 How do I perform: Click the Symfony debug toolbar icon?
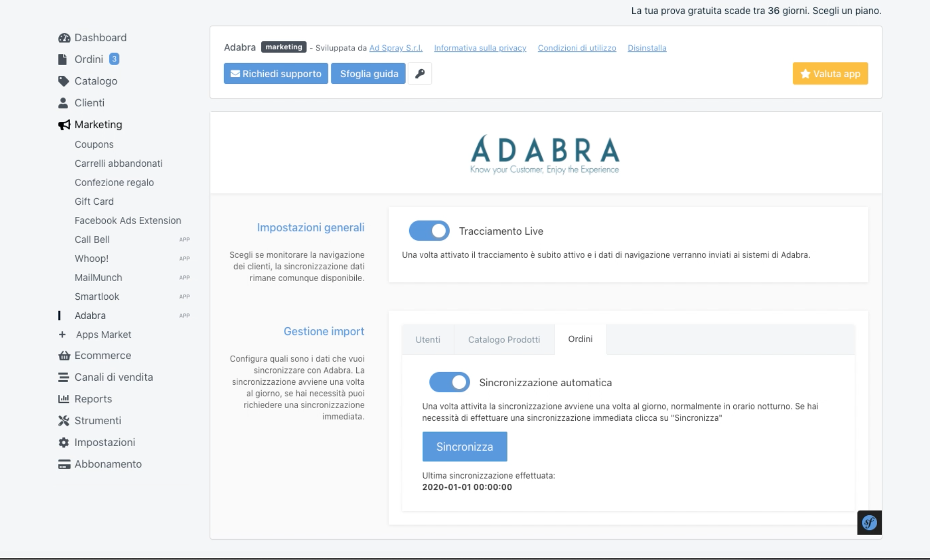tap(870, 522)
